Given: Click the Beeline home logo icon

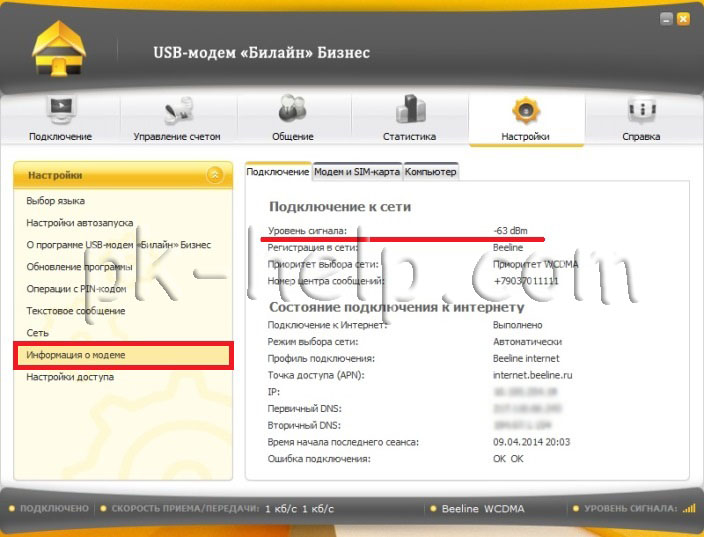Looking at the screenshot, I should click(58, 48).
